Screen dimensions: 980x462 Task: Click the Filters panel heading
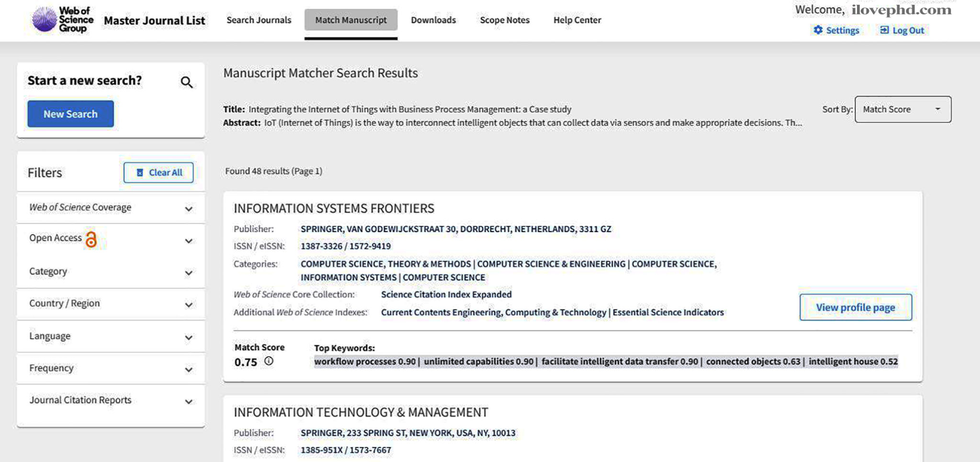(45, 173)
